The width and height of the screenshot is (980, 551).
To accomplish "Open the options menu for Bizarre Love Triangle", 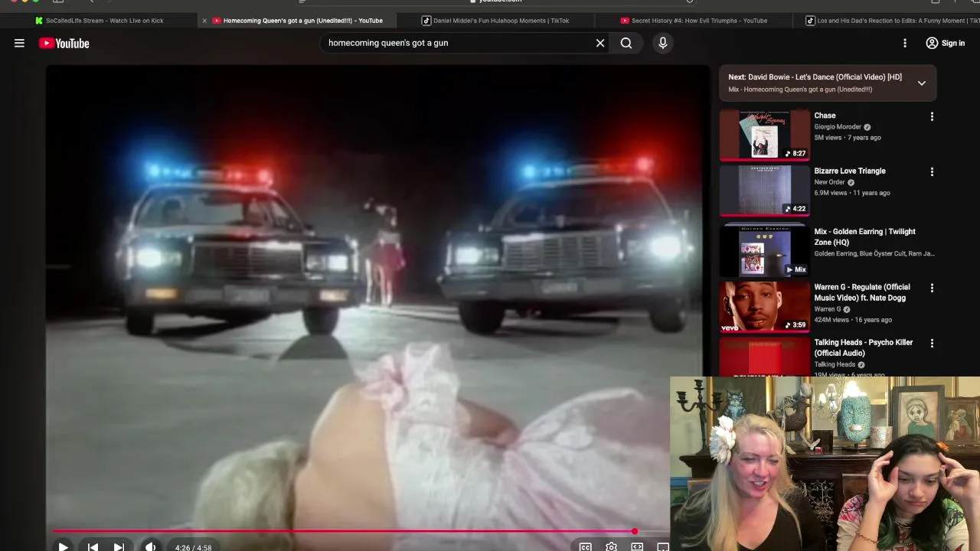I will click(x=932, y=172).
